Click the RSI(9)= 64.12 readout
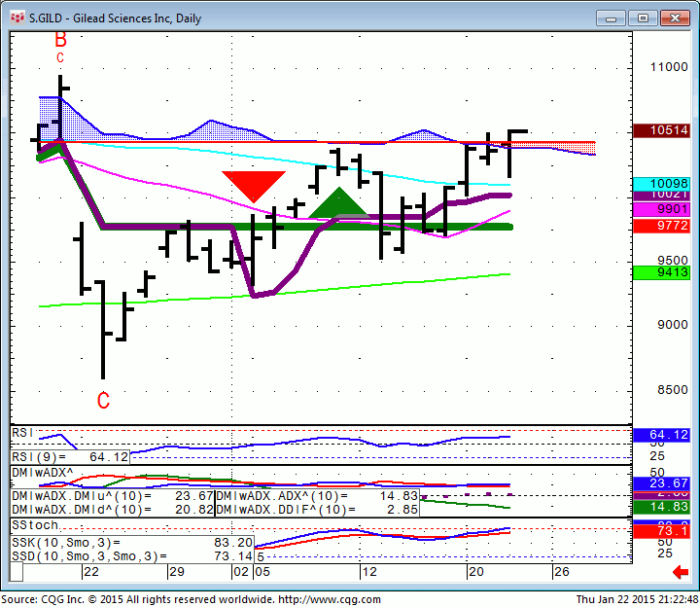Screen dimensions: 700x607 tap(70, 457)
